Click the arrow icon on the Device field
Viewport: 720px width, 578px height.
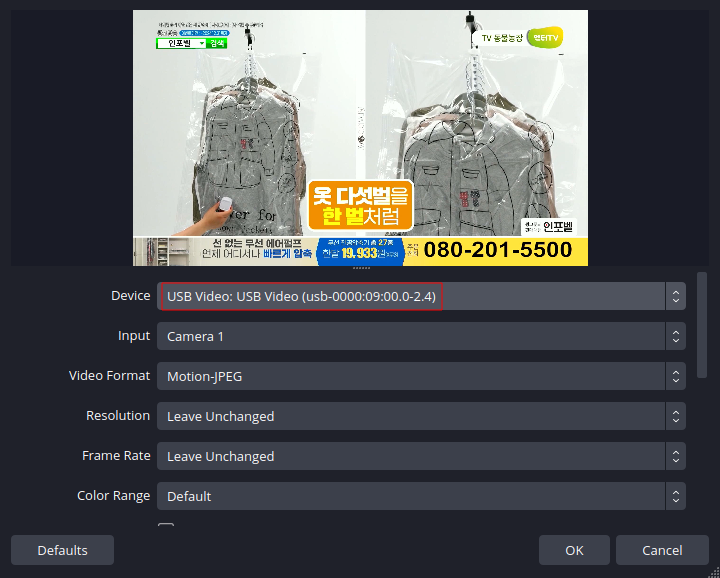coord(676,296)
